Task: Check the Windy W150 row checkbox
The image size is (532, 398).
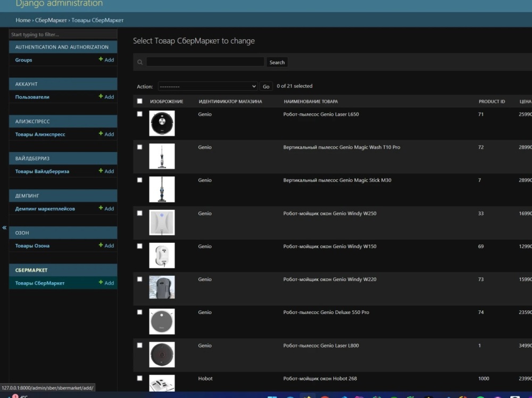Action: pyautogui.click(x=140, y=246)
